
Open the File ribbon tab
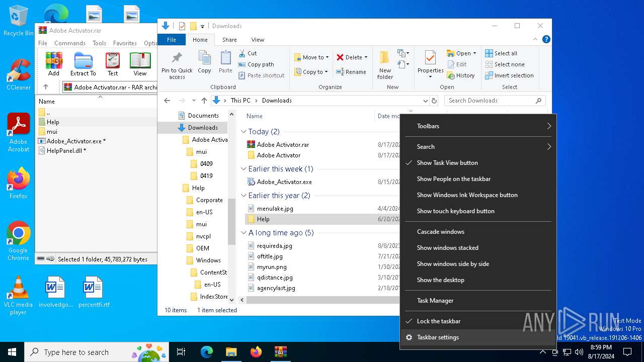tap(172, 40)
